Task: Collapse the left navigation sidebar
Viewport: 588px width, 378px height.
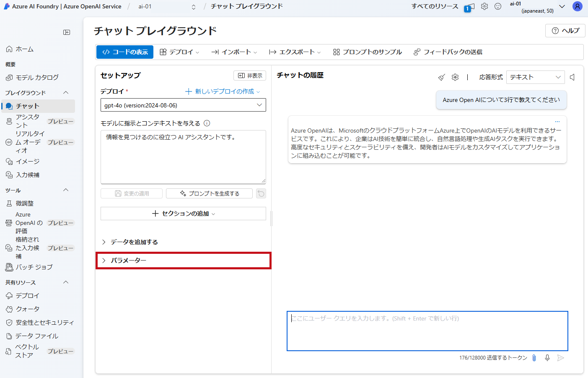Action: click(67, 32)
